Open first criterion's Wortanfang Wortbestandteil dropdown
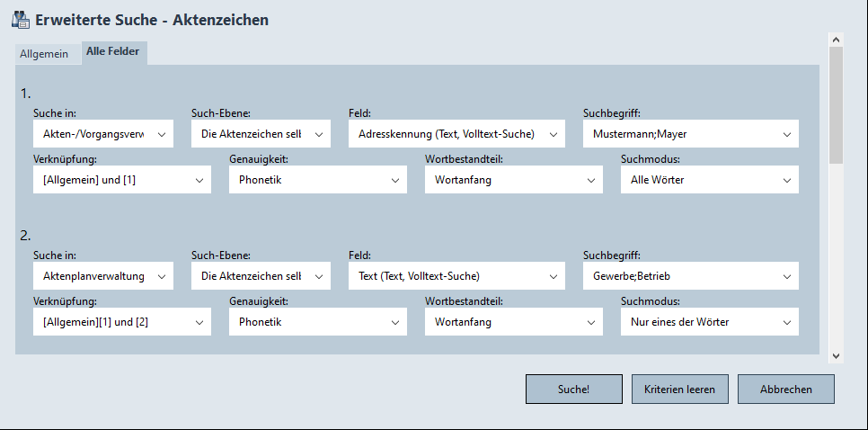Image resolution: width=868 pixels, height=430 pixels. 513,180
